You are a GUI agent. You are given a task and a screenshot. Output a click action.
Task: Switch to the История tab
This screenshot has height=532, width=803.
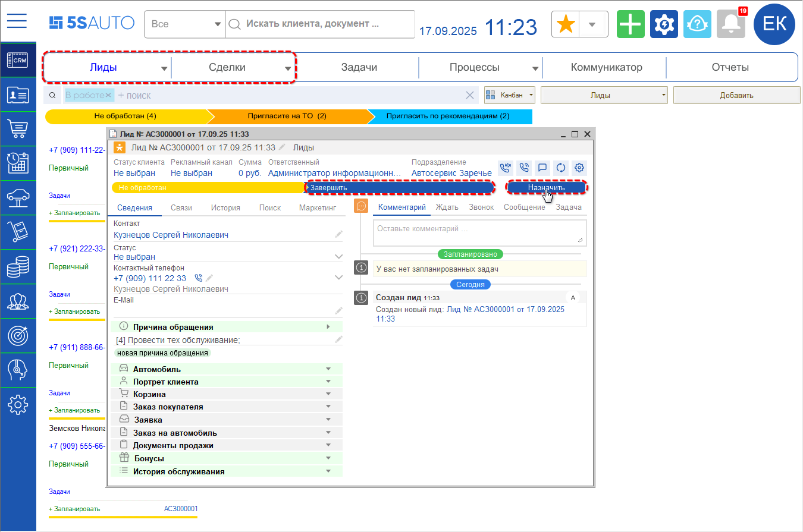[x=225, y=207]
